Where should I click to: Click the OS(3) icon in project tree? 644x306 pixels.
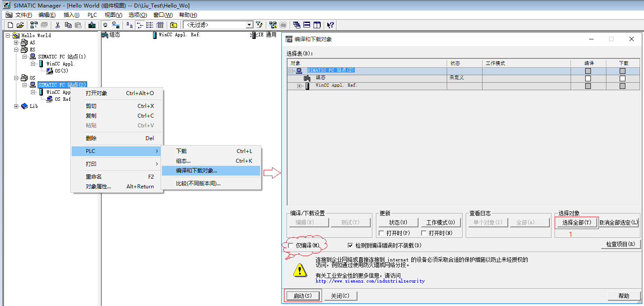point(50,71)
